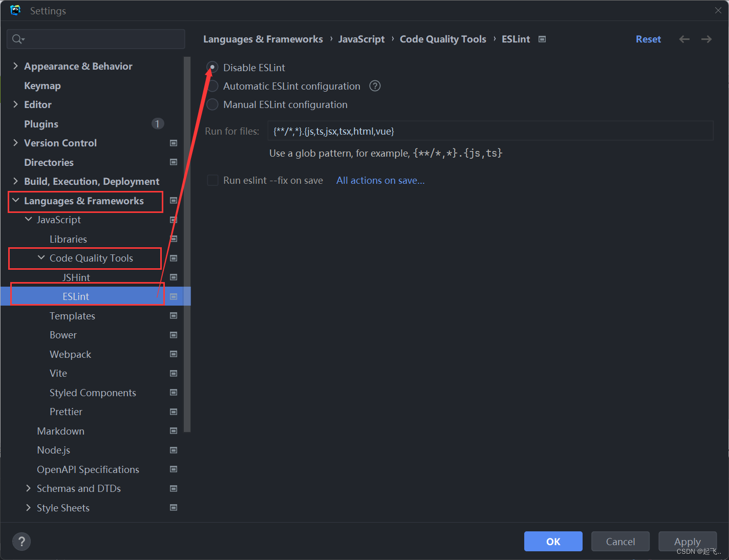Click the Reset link at the top right
This screenshot has height=560, width=729.
[648, 39]
